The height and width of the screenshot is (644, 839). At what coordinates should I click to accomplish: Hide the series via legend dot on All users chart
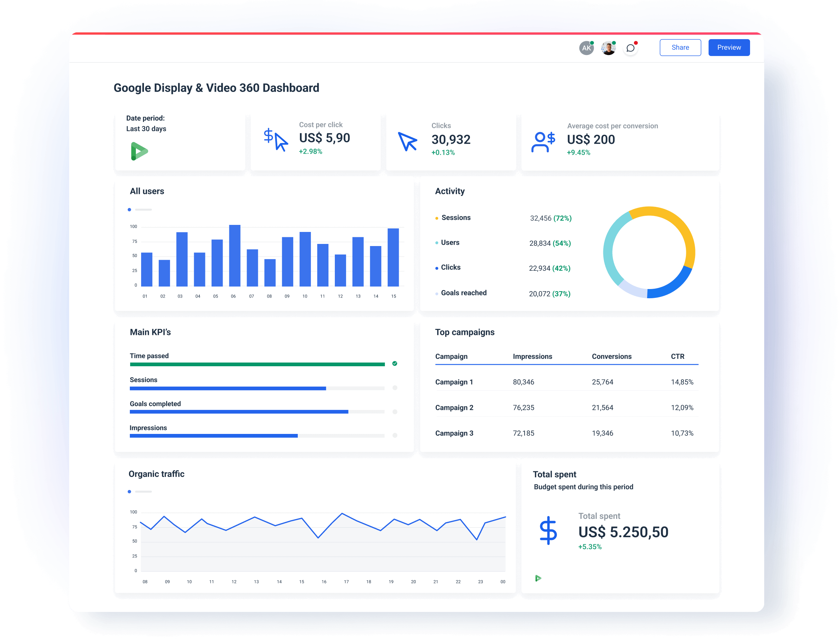click(130, 210)
